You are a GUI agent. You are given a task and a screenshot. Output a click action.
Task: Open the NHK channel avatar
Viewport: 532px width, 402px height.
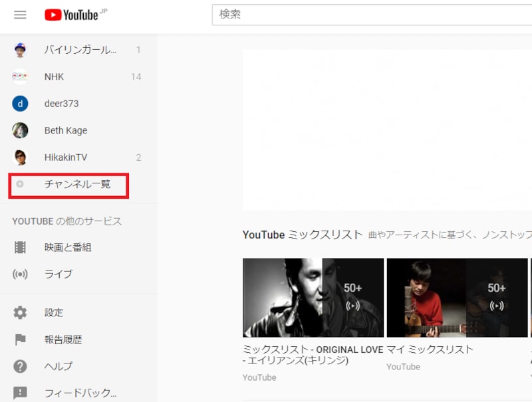click(x=20, y=76)
